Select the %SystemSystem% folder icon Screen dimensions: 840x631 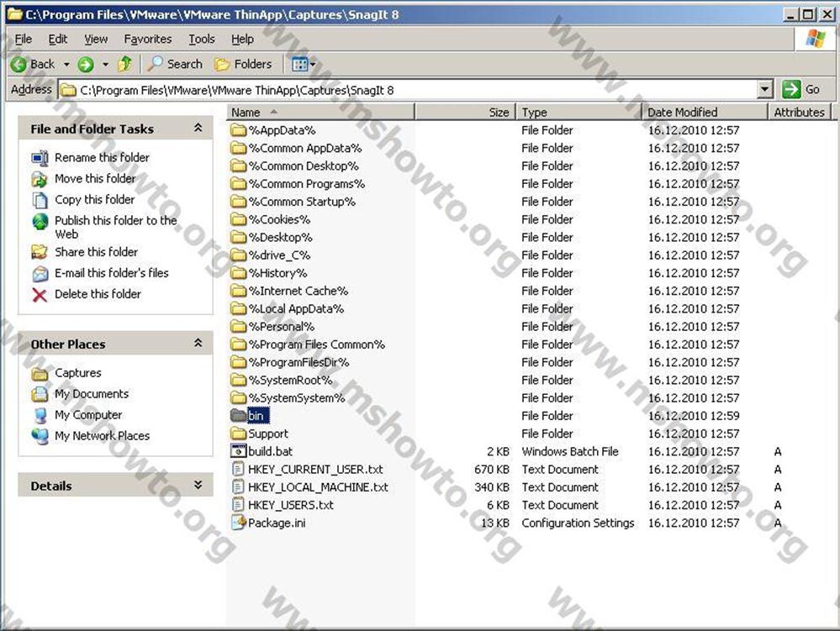239,397
